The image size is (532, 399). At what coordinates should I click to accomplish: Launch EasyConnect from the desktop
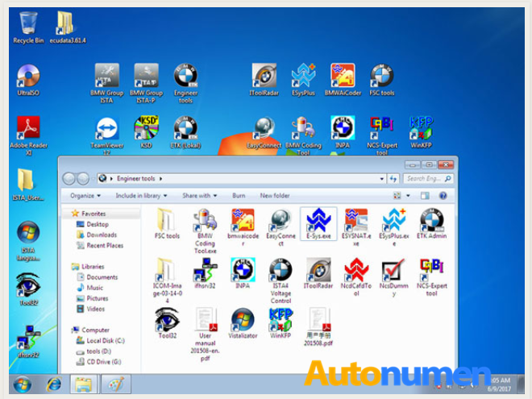click(264, 132)
